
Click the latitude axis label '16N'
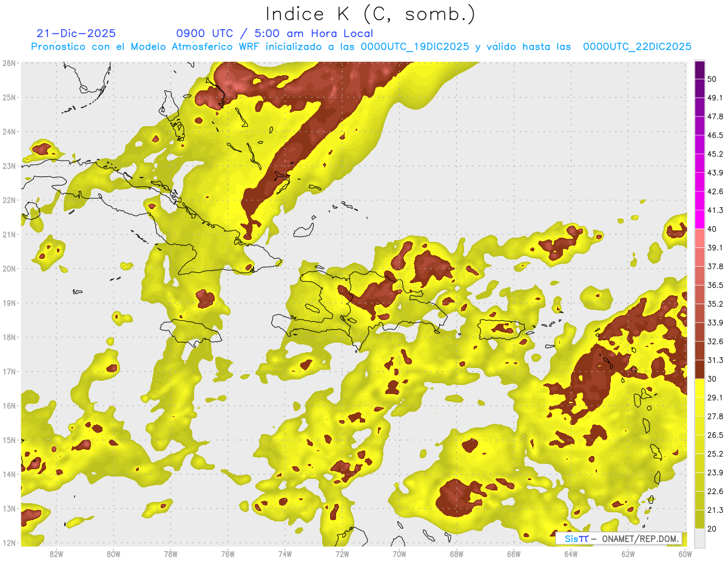[9, 406]
